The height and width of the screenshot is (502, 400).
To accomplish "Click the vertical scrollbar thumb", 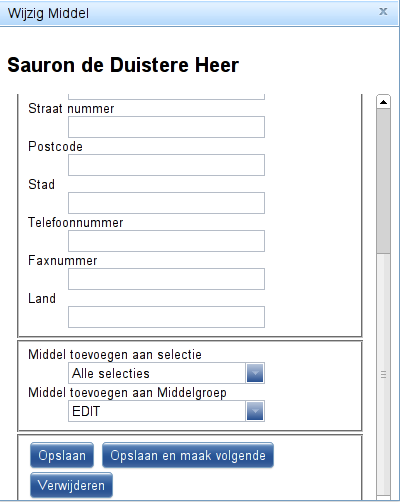I will pos(383,181).
